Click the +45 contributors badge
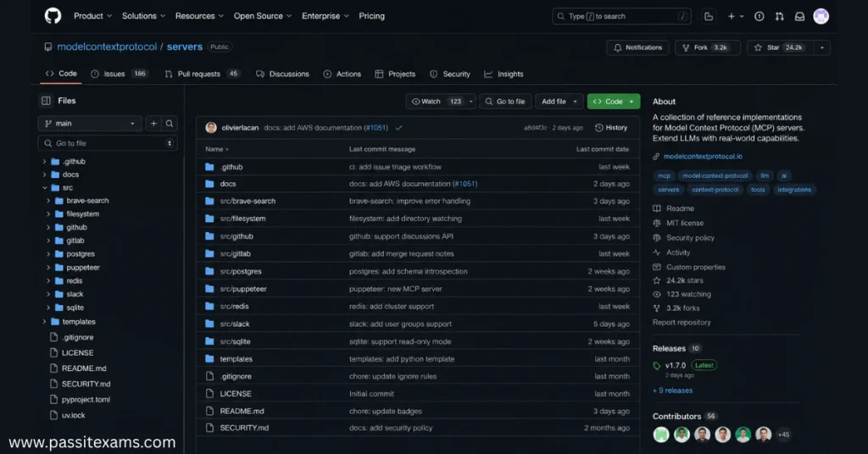Image resolution: width=868 pixels, height=454 pixels. (783, 435)
